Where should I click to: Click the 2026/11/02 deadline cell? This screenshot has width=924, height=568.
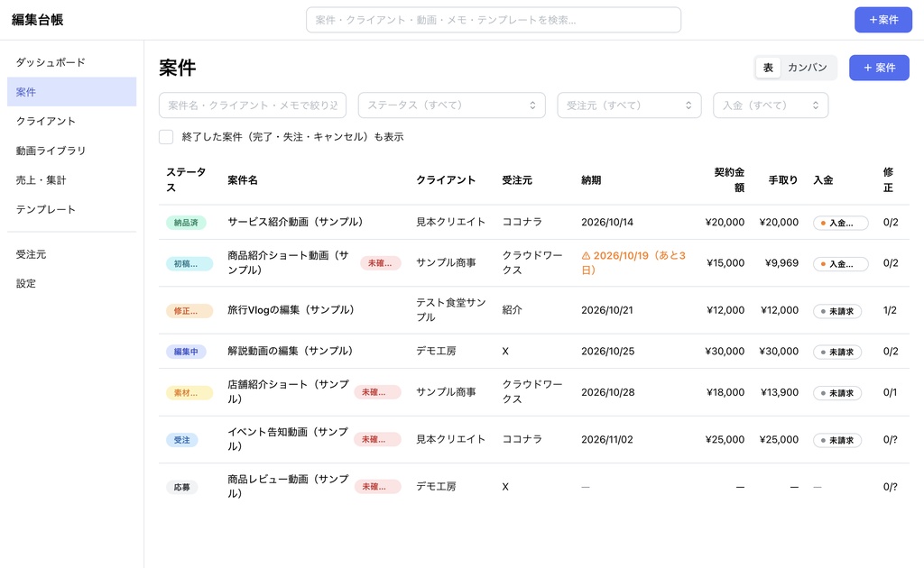pyautogui.click(x=607, y=440)
